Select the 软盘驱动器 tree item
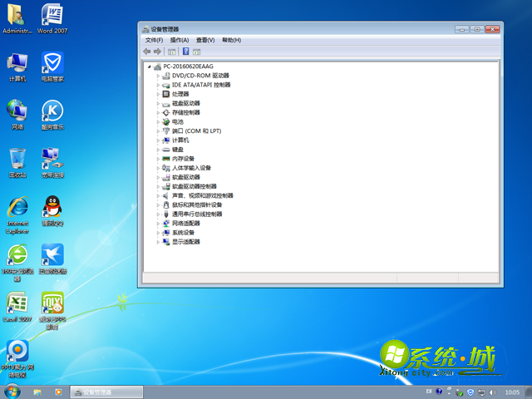The image size is (532, 399). tap(186, 177)
